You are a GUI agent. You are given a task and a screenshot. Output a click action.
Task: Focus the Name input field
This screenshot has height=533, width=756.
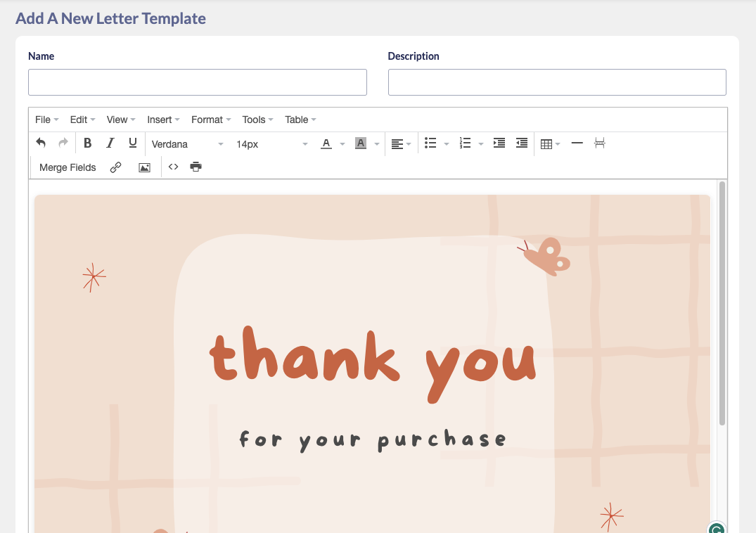click(x=198, y=82)
